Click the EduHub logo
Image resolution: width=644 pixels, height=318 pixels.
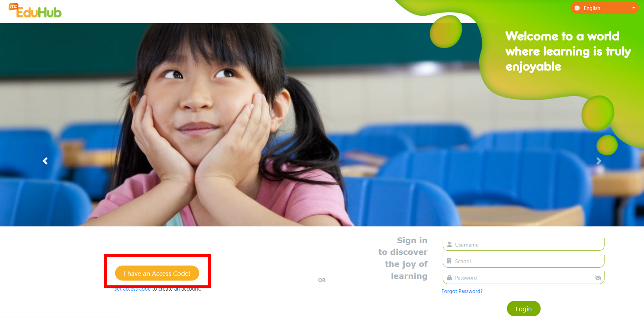pyautogui.click(x=35, y=11)
